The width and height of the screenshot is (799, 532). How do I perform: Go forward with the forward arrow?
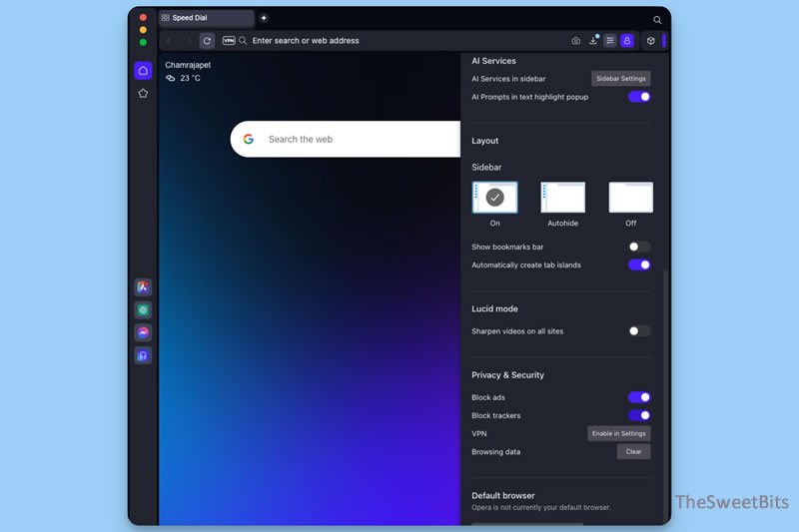189,41
